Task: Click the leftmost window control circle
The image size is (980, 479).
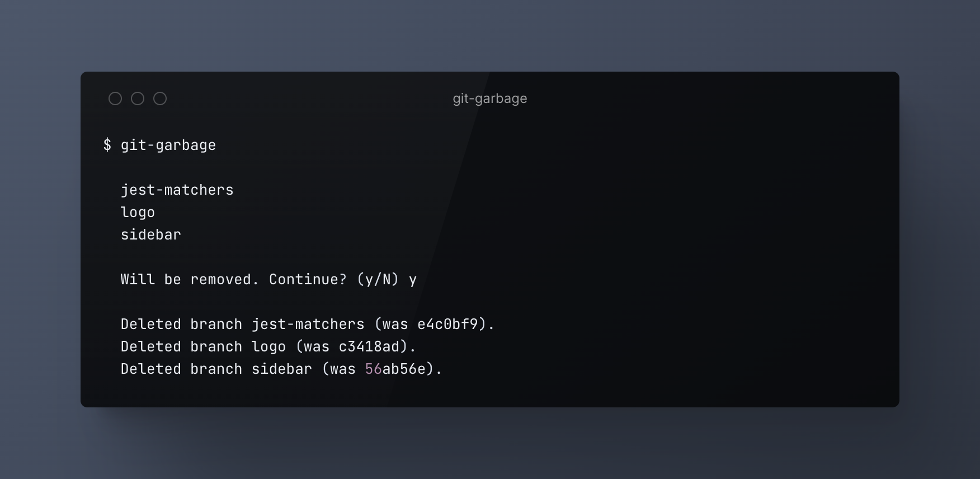Action: (x=116, y=98)
